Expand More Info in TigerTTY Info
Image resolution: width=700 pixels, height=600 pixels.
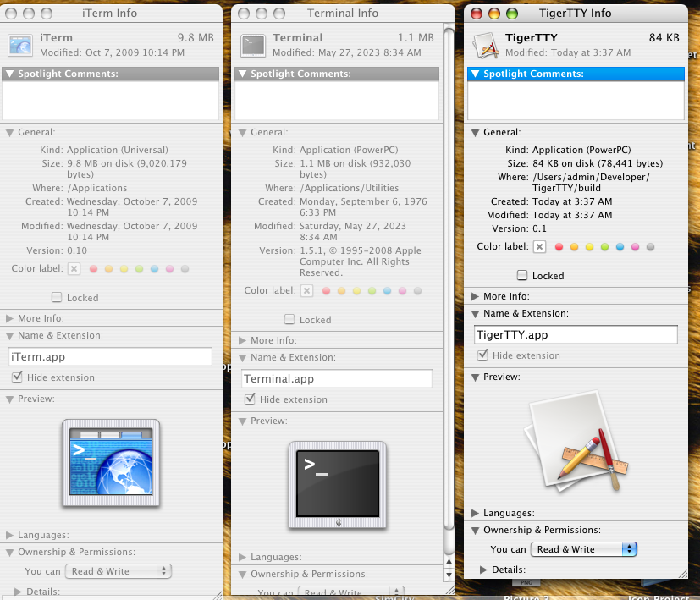click(475, 296)
